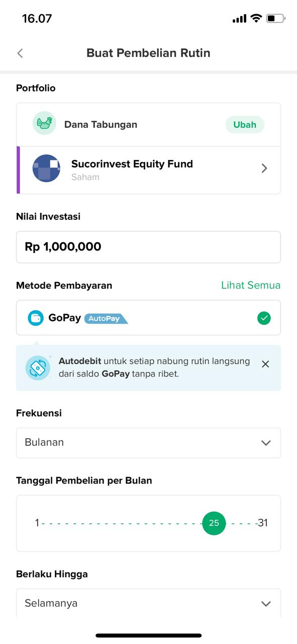This screenshot has width=297, height=644.
Task: Select the Dana Tabungan portfolio row
Action: 148,124
